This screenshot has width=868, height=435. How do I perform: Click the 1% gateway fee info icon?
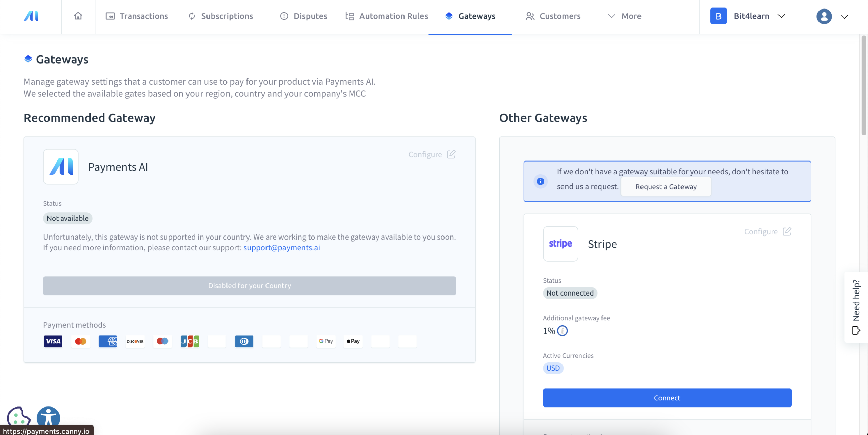[x=562, y=330]
